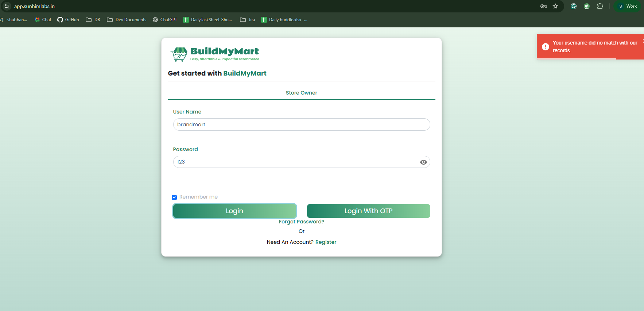Image resolution: width=644 pixels, height=311 pixels.
Task: Click the green extension icon beside Grammarly
Action: pyautogui.click(x=587, y=6)
